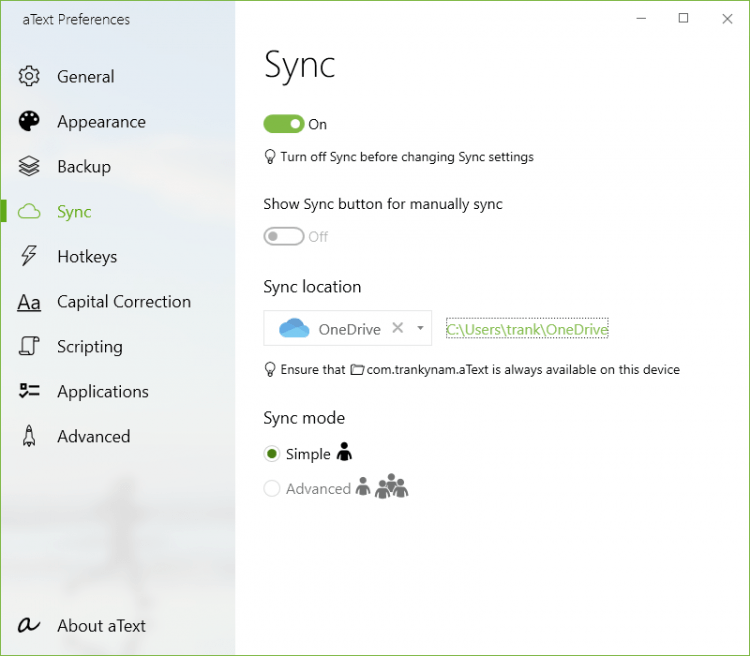Open the C:\Users\trank\OneDrive folder link
Screen dimensions: 750x656
pyautogui.click(x=527, y=329)
